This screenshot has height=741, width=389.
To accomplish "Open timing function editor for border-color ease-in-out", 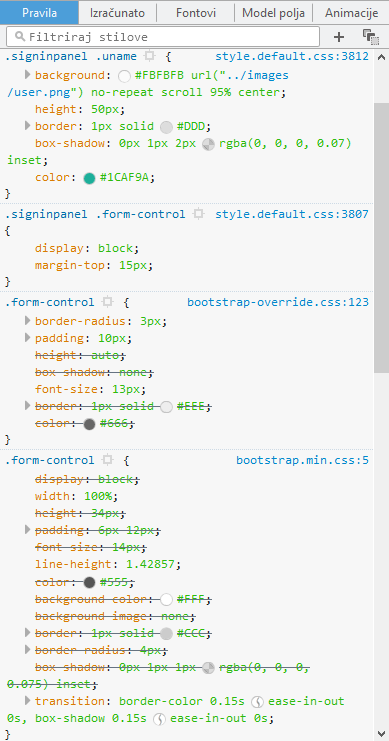I will click(257, 701).
